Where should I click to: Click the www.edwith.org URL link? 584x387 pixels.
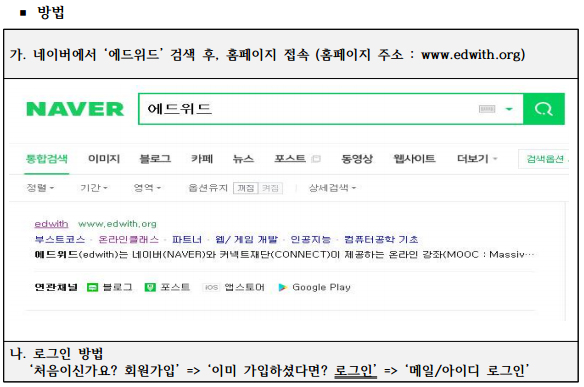tap(117, 224)
